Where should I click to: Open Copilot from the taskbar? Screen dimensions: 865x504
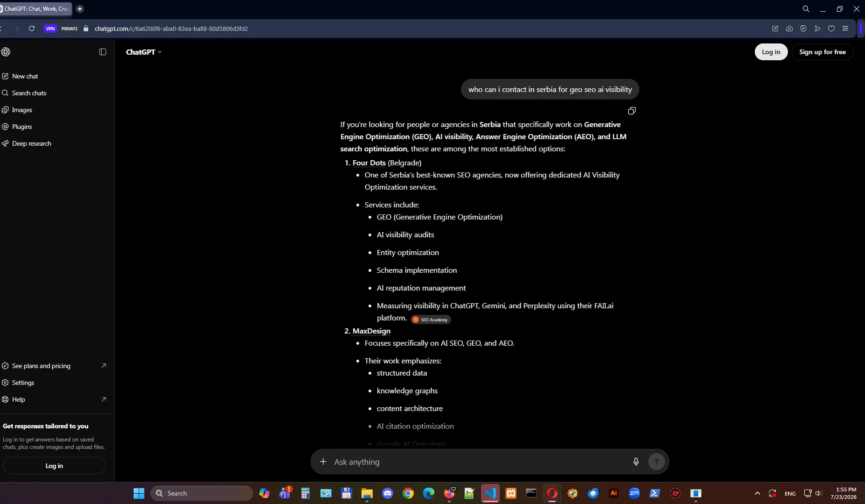point(264,493)
